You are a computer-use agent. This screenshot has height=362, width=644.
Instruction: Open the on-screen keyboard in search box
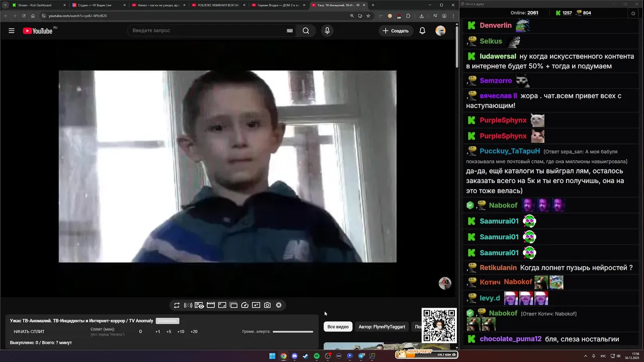coord(290,31)
